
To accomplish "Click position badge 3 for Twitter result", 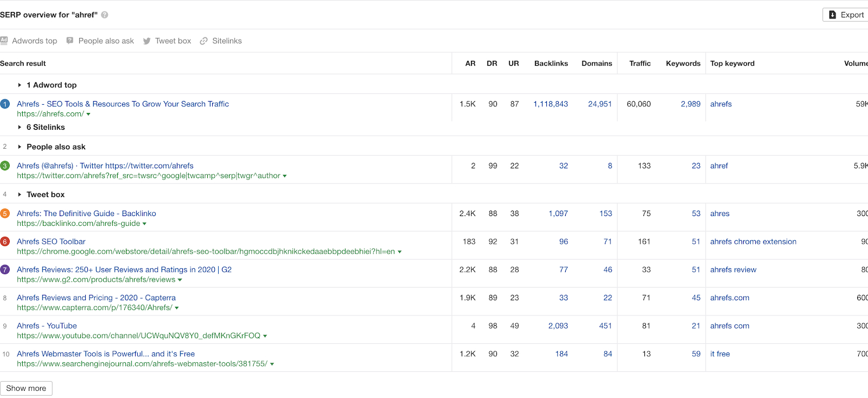I will point(5,166).
